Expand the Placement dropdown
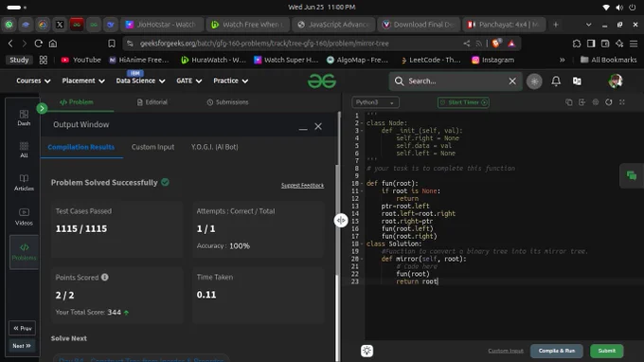 pyautogui.click(x=83, y=81)
